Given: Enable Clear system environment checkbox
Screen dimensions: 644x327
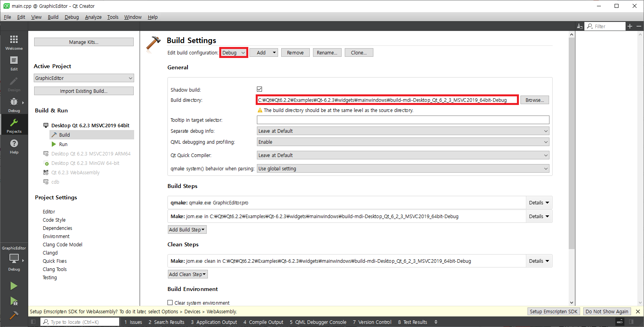Looking at the screenshot, I should (x=170, y=303).
